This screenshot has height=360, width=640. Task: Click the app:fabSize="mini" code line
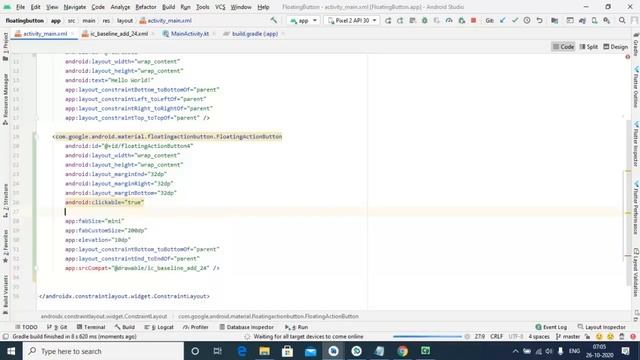pos(94,221)
